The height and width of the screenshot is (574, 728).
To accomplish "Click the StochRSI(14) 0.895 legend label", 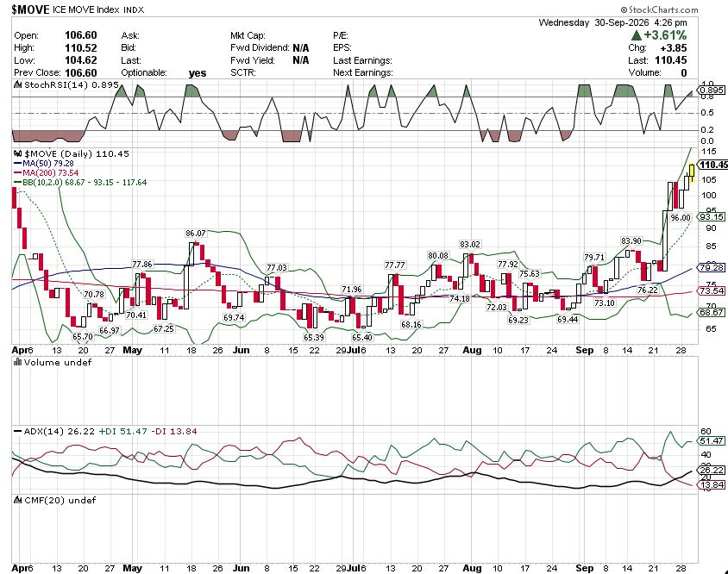I will (72, 84).
